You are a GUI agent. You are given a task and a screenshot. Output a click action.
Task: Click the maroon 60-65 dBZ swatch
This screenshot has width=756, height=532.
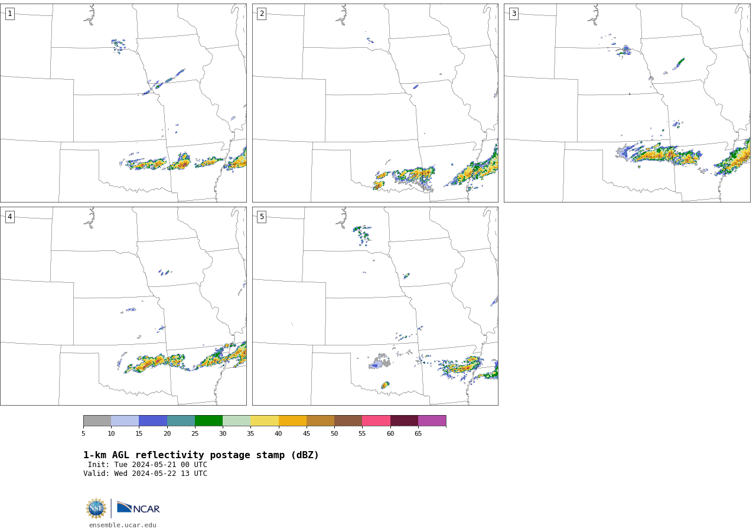click(x=404, y=420)
